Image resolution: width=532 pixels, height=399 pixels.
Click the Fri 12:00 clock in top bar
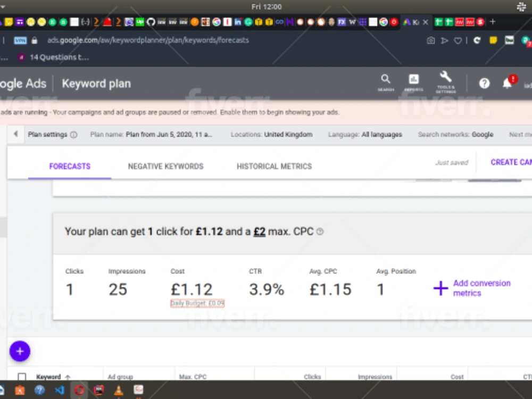[x=267, y=7]
